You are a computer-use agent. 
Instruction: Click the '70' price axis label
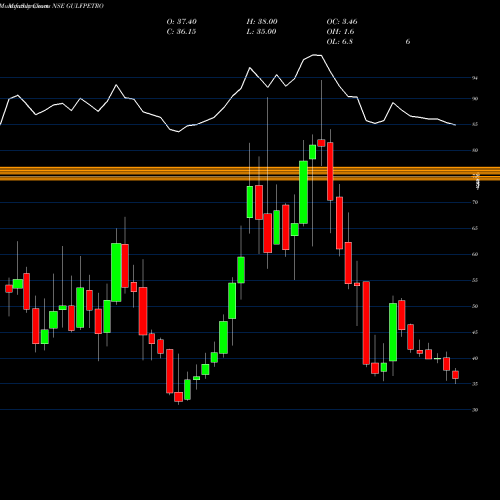475,202
